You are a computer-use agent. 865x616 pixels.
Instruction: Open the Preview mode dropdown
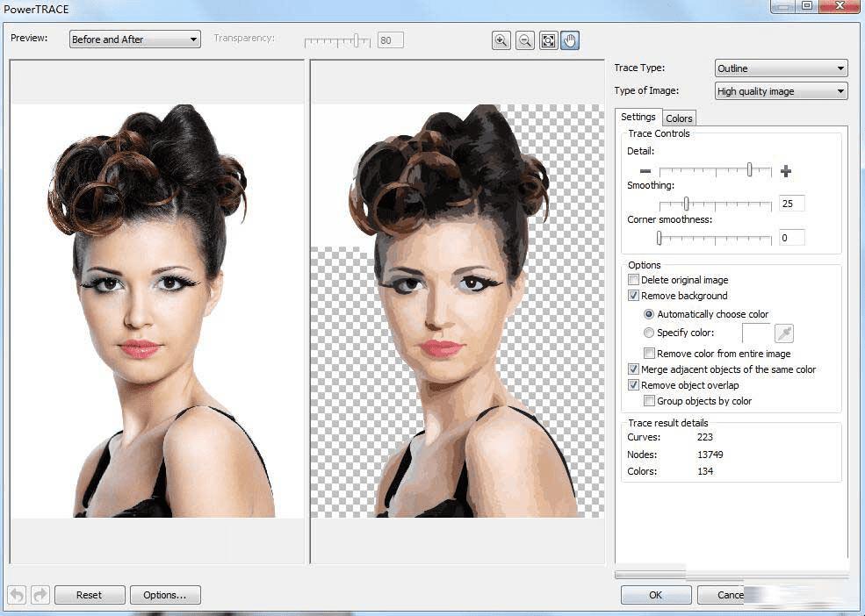tap(135, 39)
